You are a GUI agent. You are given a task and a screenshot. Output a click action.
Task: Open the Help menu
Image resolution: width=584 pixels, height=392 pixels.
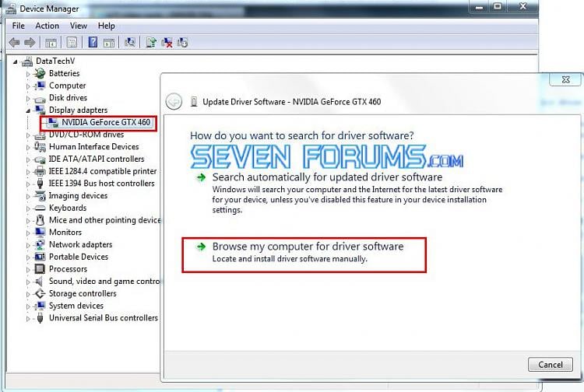coord(106,26)
